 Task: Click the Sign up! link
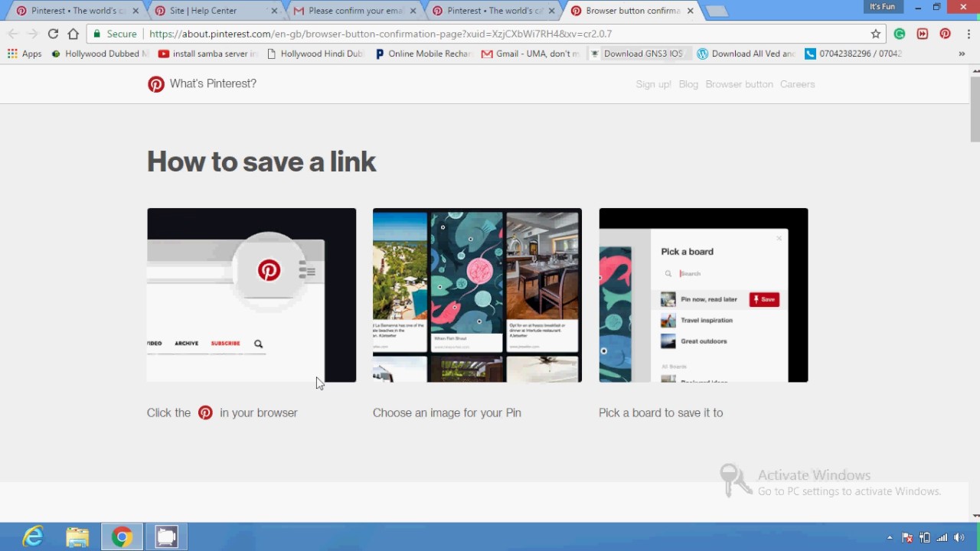click(653, 84)
